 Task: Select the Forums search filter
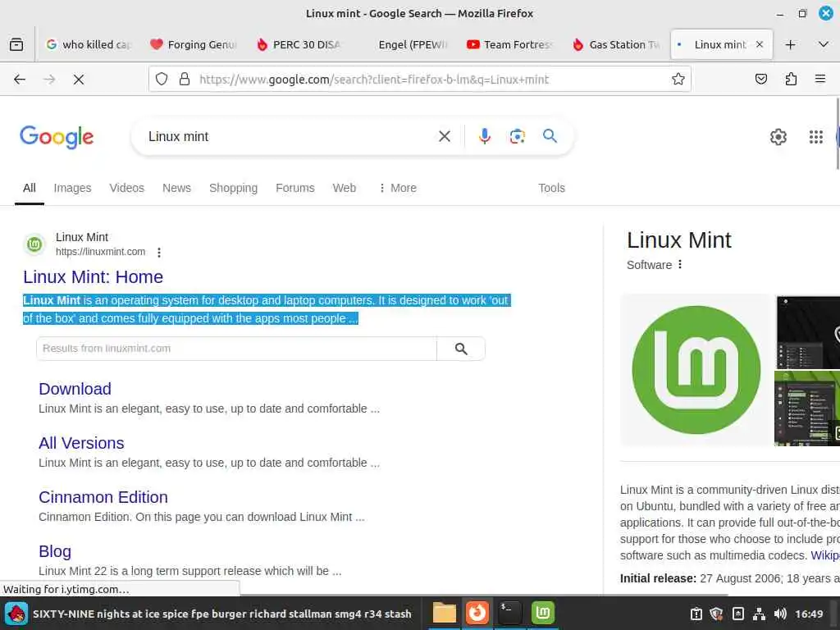click(x=295, y=188)
